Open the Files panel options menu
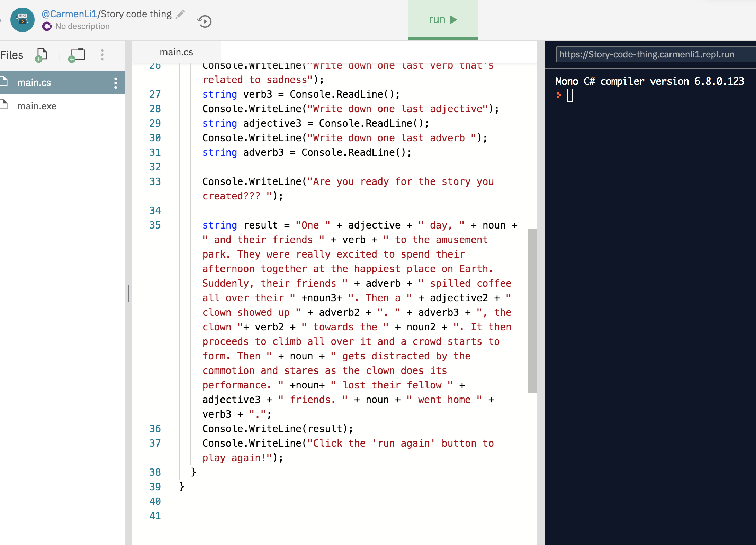The height and width of the screenshot is (545, 756). [102, 55]
